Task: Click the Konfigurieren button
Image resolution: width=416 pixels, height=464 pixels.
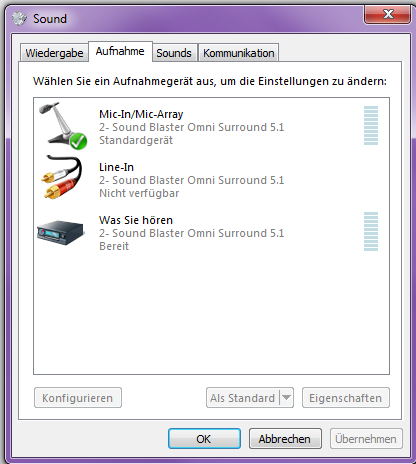Action: click(78, 398)
